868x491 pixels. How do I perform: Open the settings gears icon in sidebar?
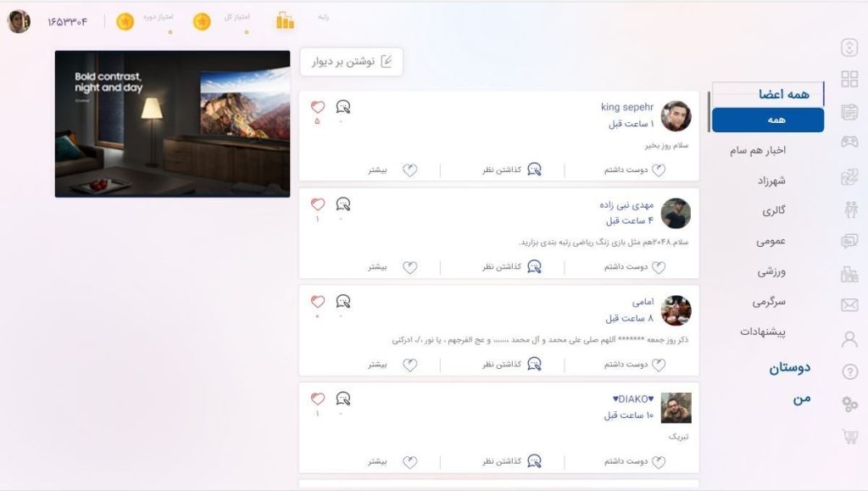[x=849, y=404]
